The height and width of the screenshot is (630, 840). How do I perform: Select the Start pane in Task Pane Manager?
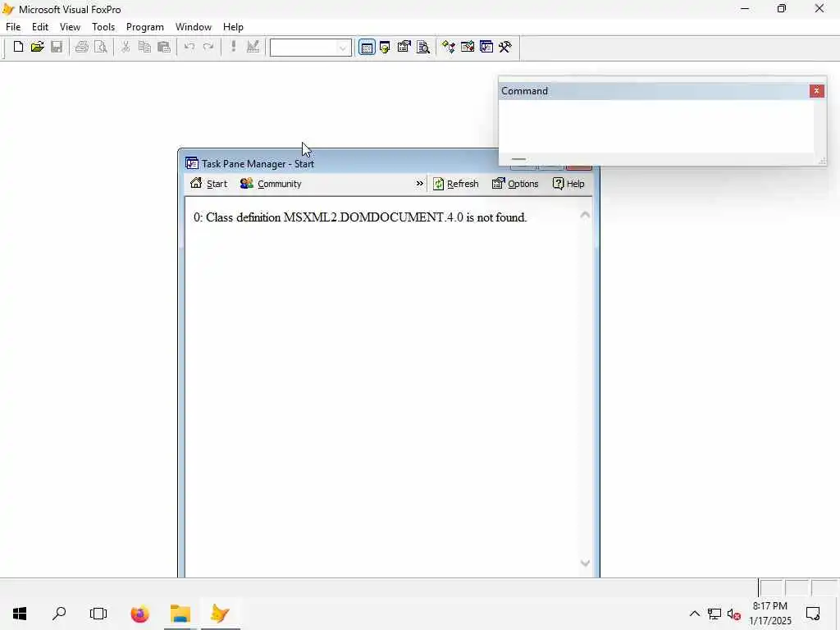pos(209,184)
